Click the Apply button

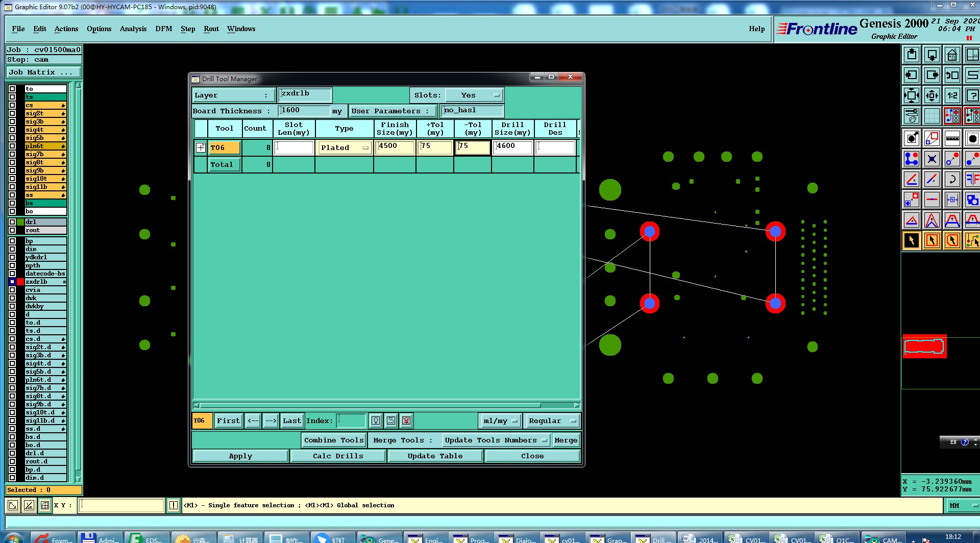(240, 456)
